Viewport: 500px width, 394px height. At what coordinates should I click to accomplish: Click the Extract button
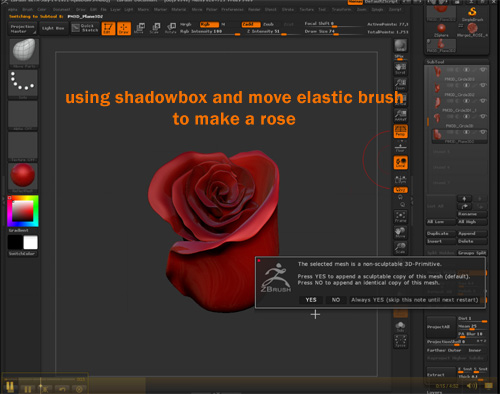[x=441, y=375]
